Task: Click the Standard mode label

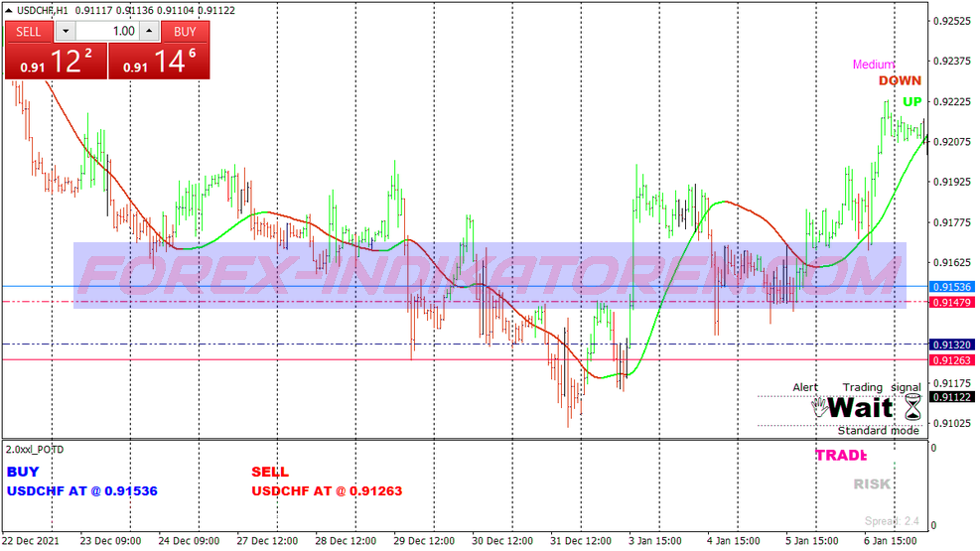Action: click(878, 431)
